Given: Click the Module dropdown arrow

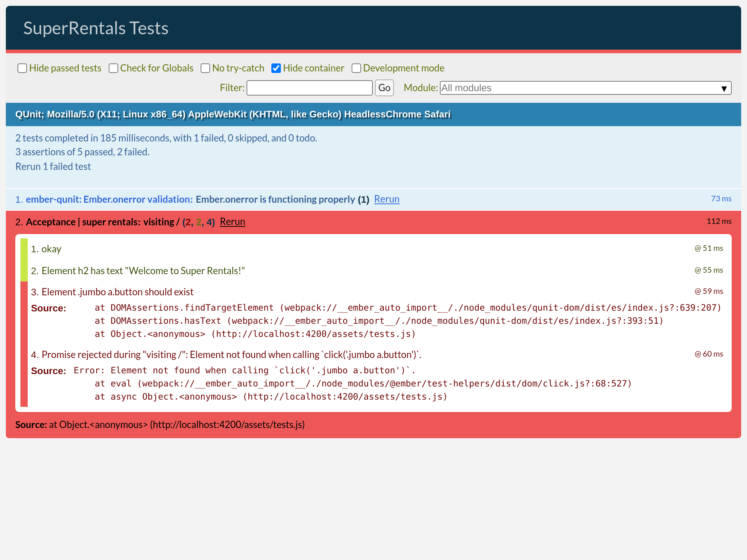Looking at the screenshot, I should point(724,88).
